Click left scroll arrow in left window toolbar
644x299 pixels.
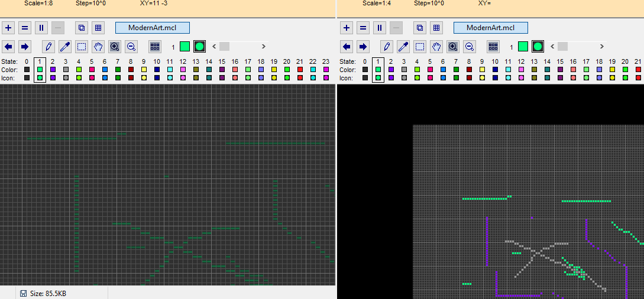coord(213,46)
